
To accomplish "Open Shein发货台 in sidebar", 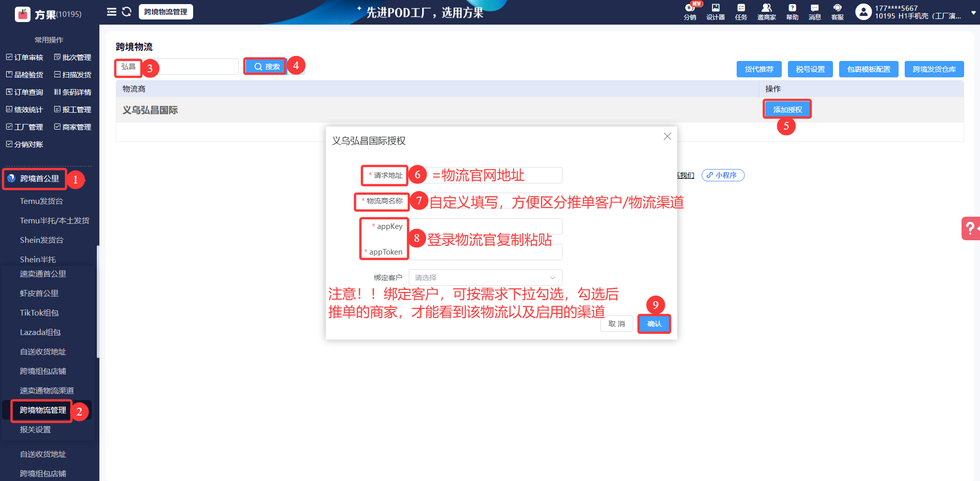I will tap(41, 240).
